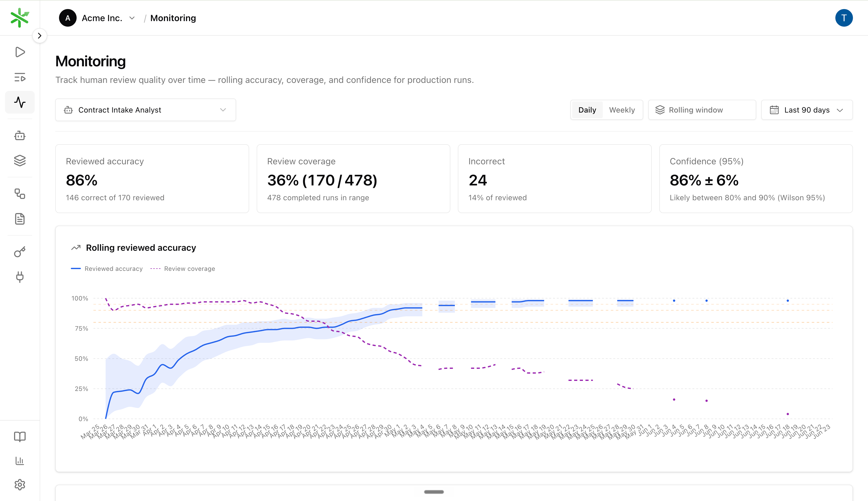Click '14% of reviewed' text
Image resolution: width=868 pixels, height=501 pixels.
(x=498, y=197)
